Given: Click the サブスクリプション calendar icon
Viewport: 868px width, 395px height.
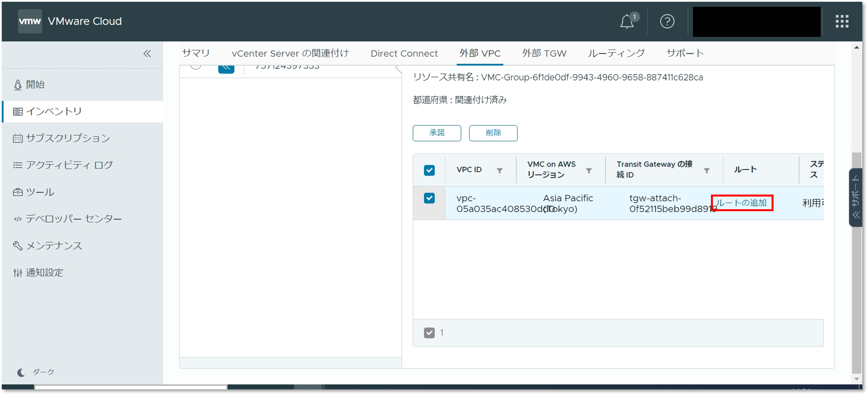Looking at the screenshot, I should pyautogui.click(x=18, y=138).
